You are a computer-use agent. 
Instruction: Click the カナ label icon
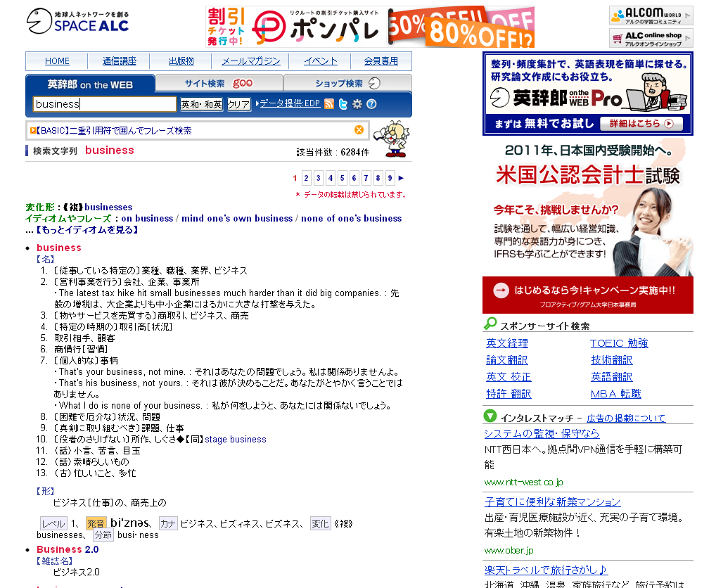tap(168, 523)
